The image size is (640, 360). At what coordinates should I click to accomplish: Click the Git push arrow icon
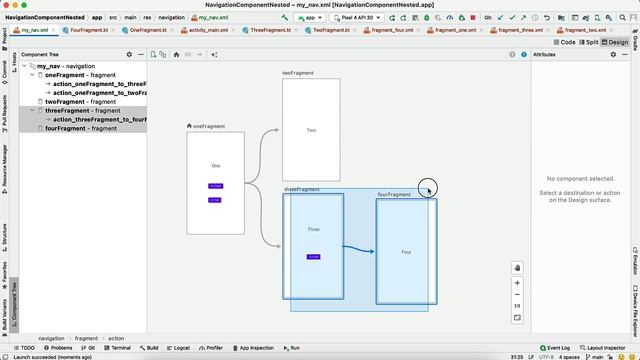[523, 18]
